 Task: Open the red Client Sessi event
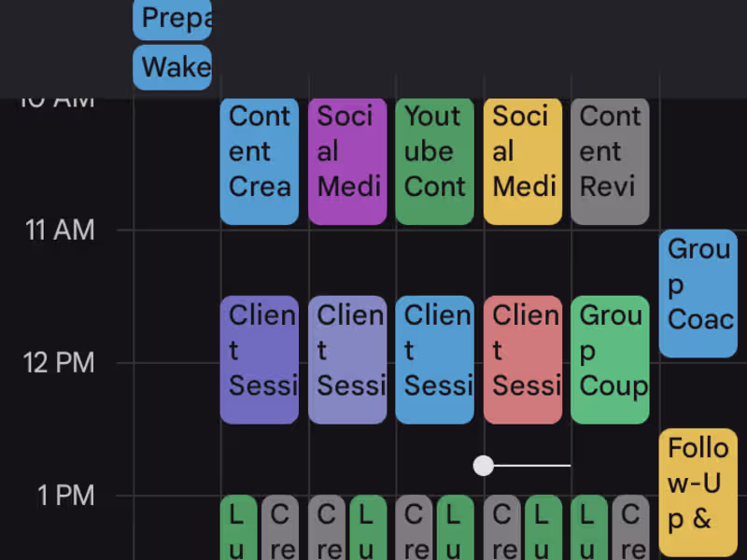pos(523,360)
